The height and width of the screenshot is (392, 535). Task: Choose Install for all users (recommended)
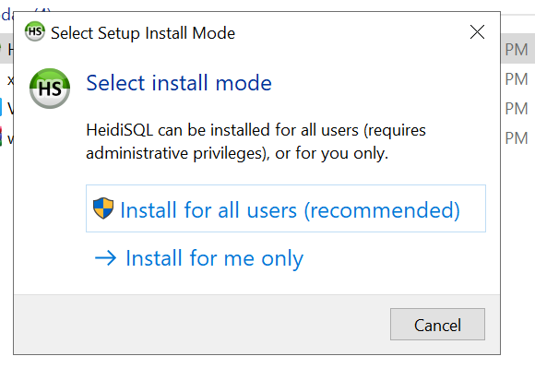coord(286,208)
